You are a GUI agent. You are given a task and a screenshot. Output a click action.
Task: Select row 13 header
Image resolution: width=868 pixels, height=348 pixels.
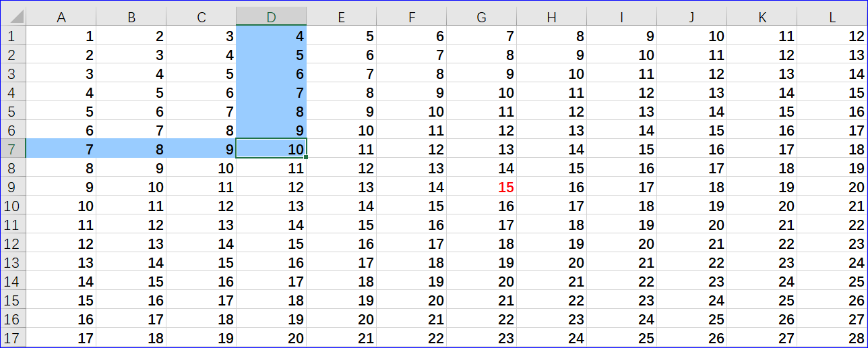point(13,262)
